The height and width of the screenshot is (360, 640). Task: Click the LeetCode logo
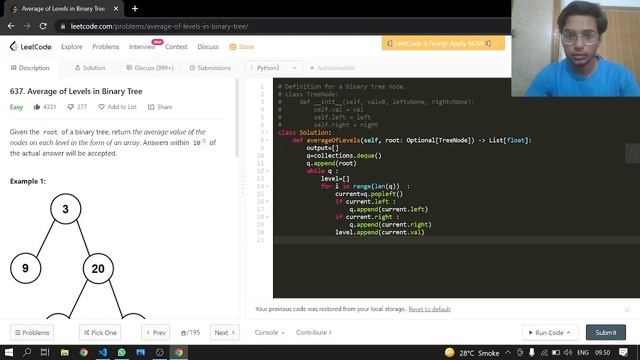31,47
